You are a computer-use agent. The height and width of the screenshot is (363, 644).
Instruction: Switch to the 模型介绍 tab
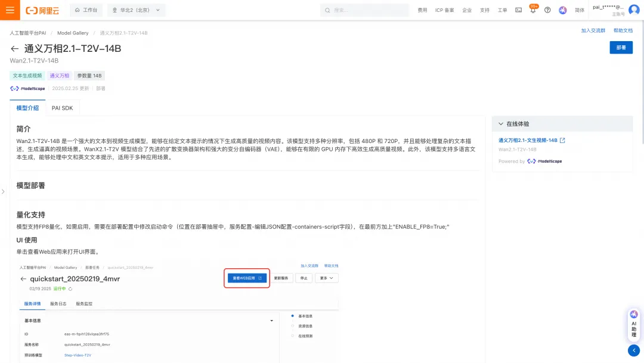[27, 108]
